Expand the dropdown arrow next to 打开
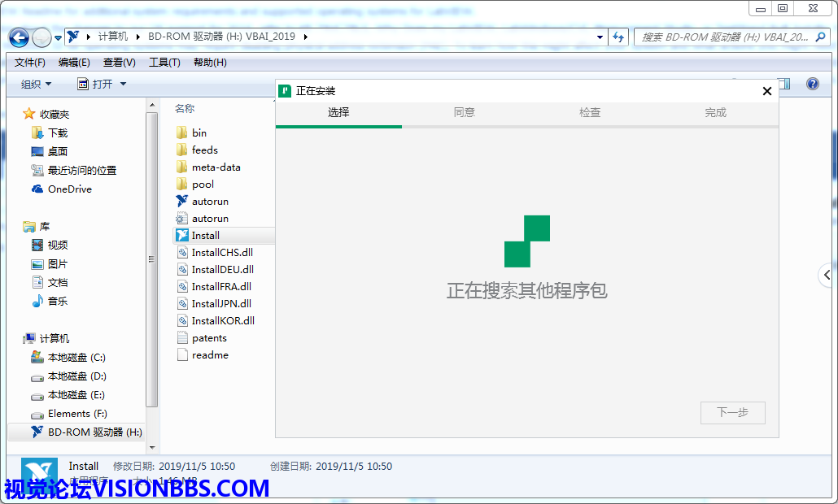Screen dimensions: 838x504 pyautogui.click(x=123, y=85)
